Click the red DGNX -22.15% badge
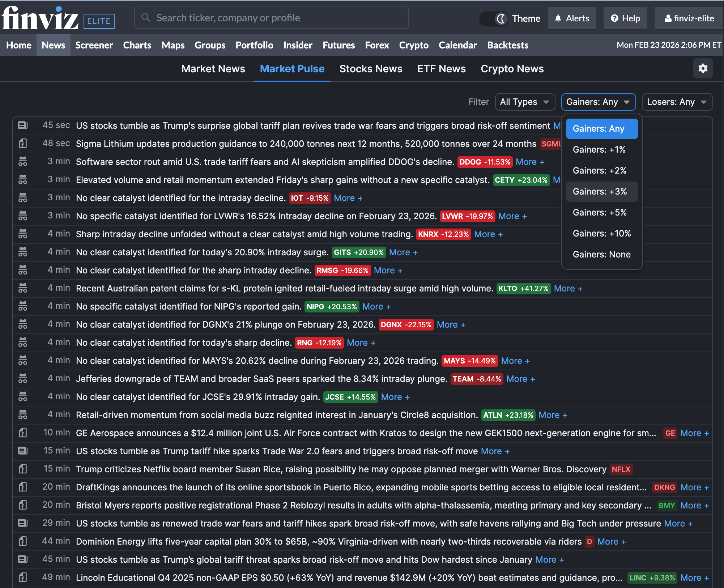The image size is (724, 588). [406, 324]
